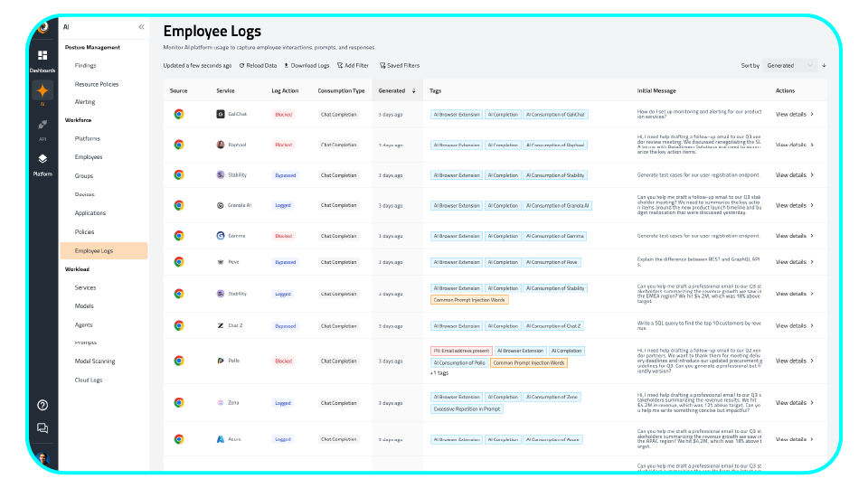
Task: Collapse the AI navigation panel
Action: click(x=141, y=26)
